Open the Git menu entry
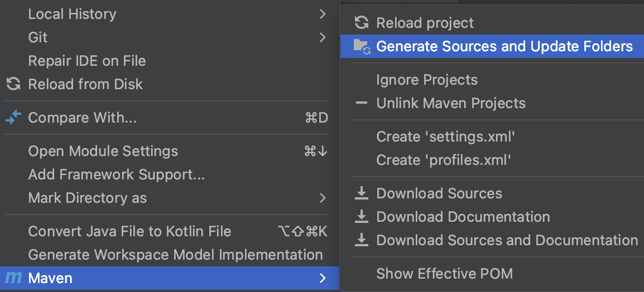 [170, 37]
